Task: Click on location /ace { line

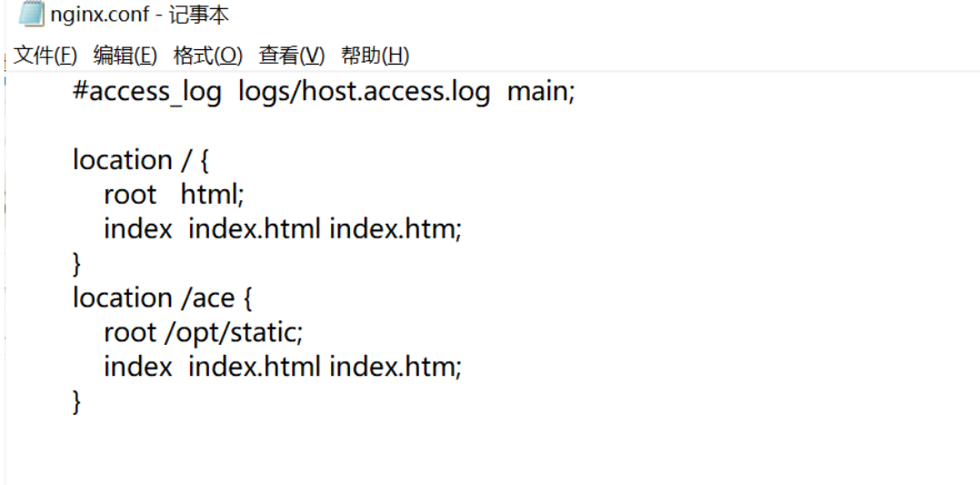Action: (x=162, y=298)
